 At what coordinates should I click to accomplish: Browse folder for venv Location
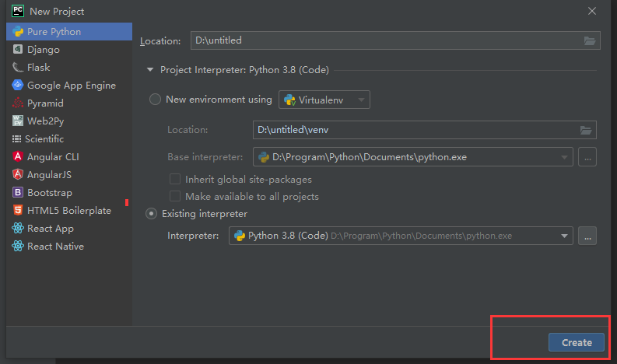[x=586, y=130]
